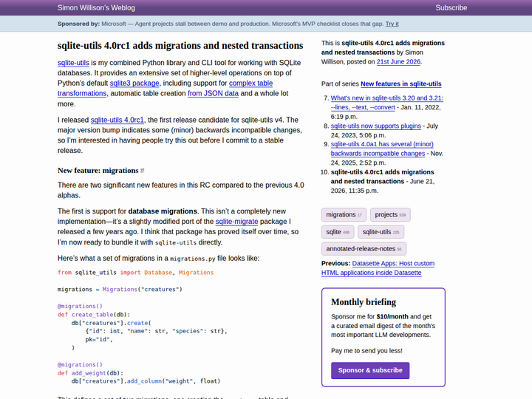Screen dimensions: 532x399
Task: Select the 'annotated-release-notes' tag
Action: point(364,249)
